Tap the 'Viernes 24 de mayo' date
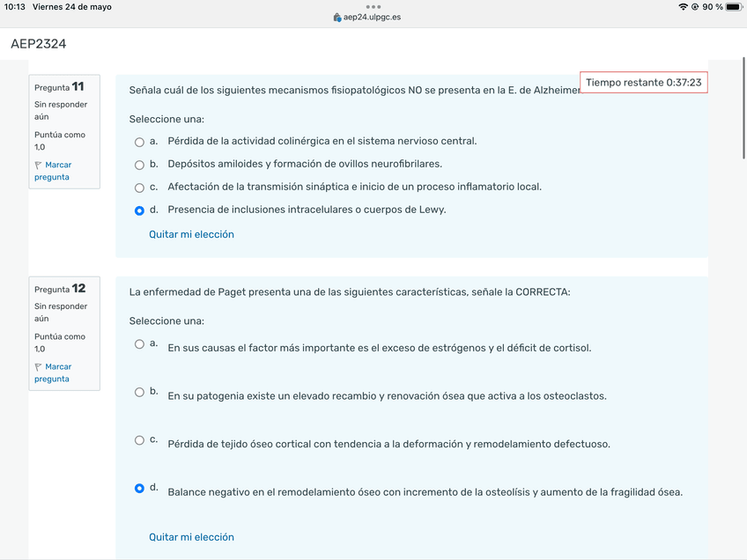Viewport: 747px width, 560px height. point(72,7)
